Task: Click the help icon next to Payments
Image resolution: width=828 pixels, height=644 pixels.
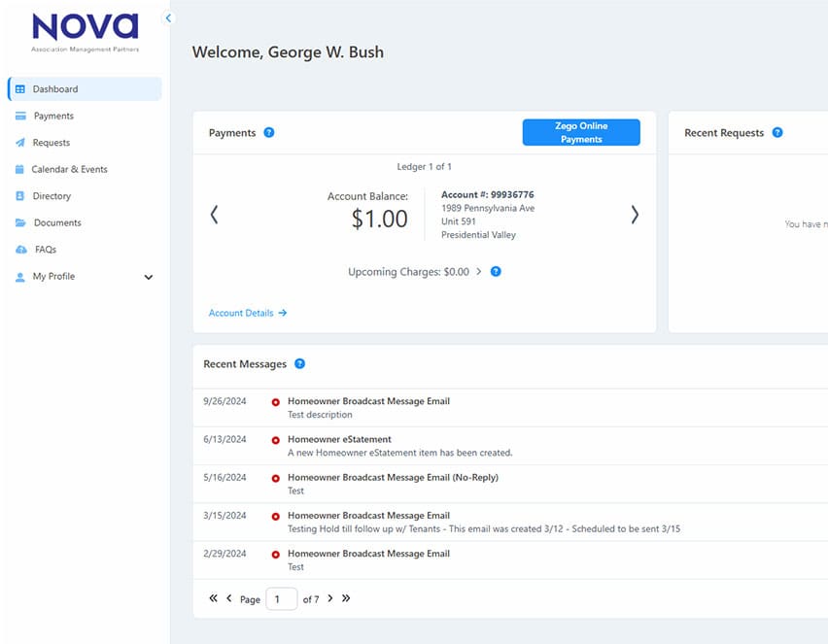Action: coord(269,133)
